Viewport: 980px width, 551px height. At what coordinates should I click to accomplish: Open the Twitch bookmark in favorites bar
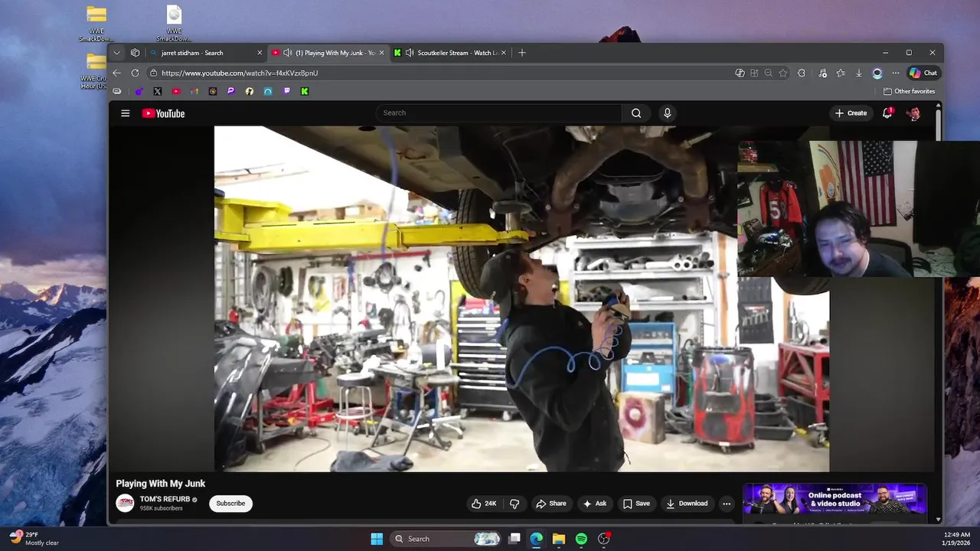286,91
